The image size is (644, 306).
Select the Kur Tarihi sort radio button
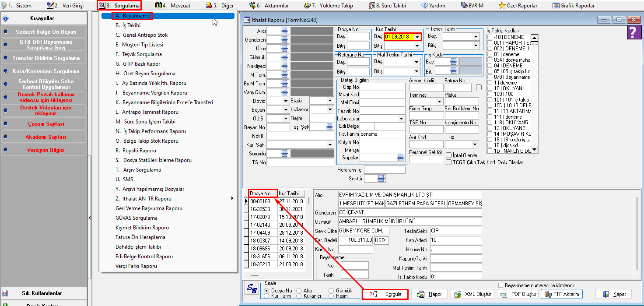point(267,296)
